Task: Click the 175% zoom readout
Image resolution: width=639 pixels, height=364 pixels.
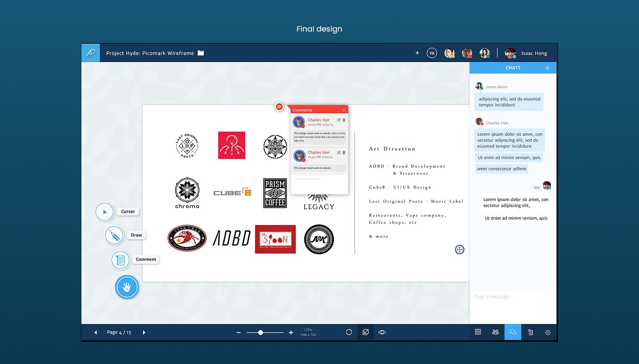Action: tap(308, 330)
